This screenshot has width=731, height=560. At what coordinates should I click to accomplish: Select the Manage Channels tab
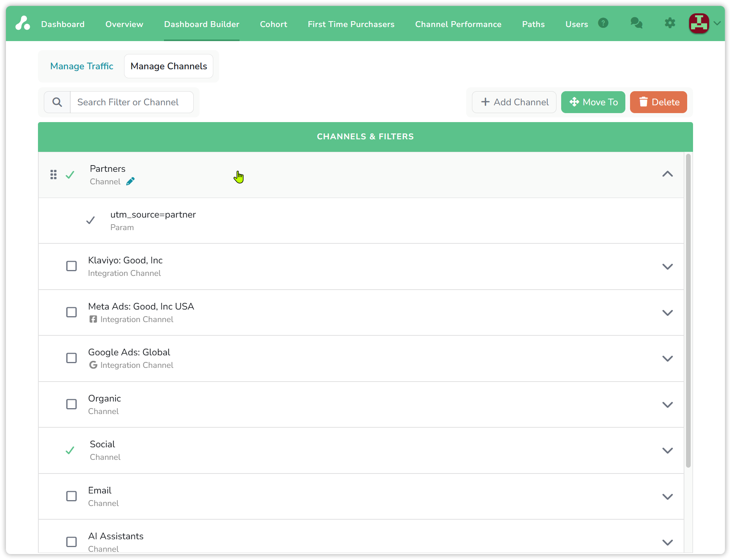[x=169, y=66]
